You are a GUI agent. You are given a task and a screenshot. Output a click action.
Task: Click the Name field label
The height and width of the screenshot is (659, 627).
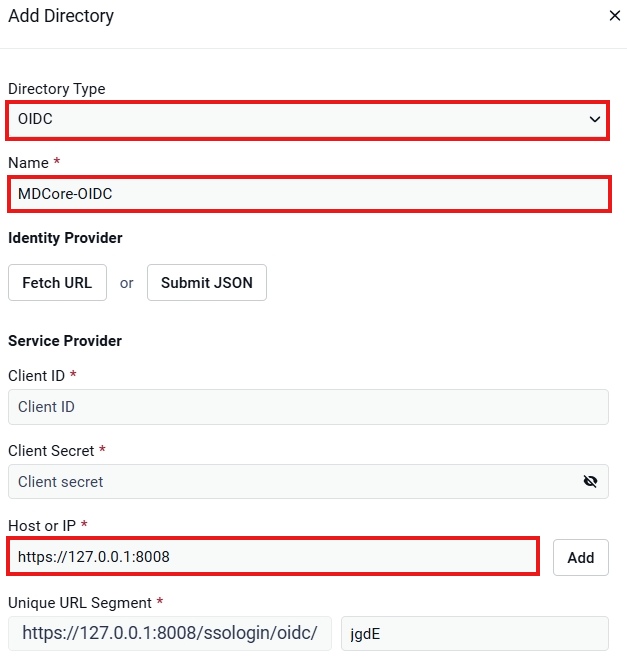(x=29, y=163)
